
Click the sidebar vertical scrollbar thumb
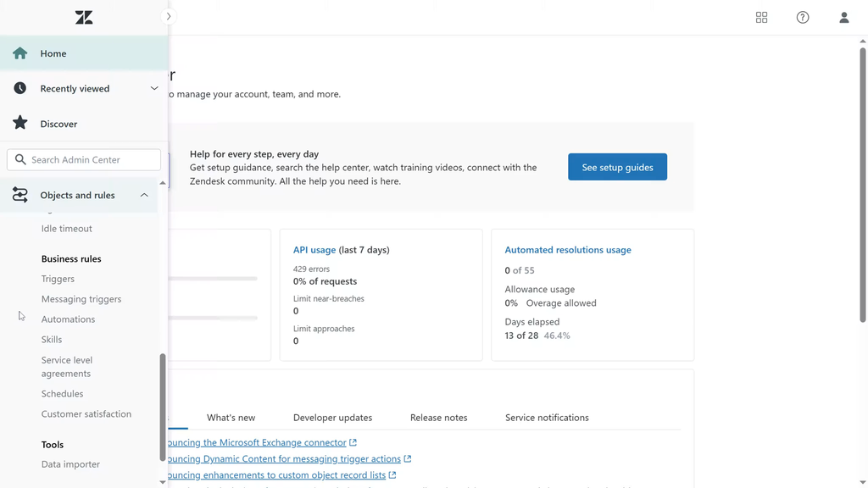[162, 407]
